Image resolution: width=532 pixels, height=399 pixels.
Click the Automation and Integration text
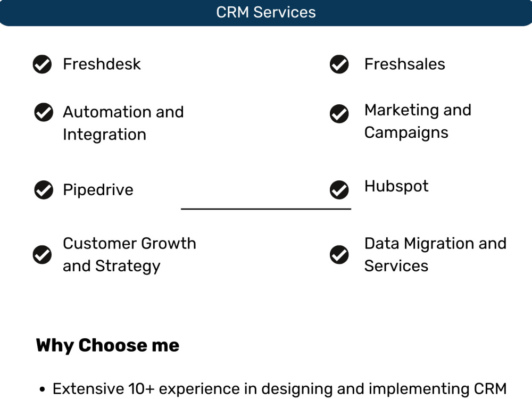click(x=123, y=123)
